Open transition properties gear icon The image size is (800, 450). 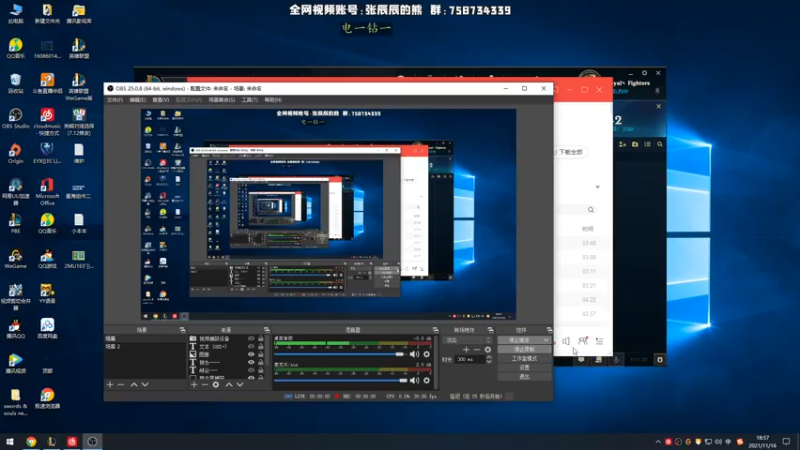point(488,349)
